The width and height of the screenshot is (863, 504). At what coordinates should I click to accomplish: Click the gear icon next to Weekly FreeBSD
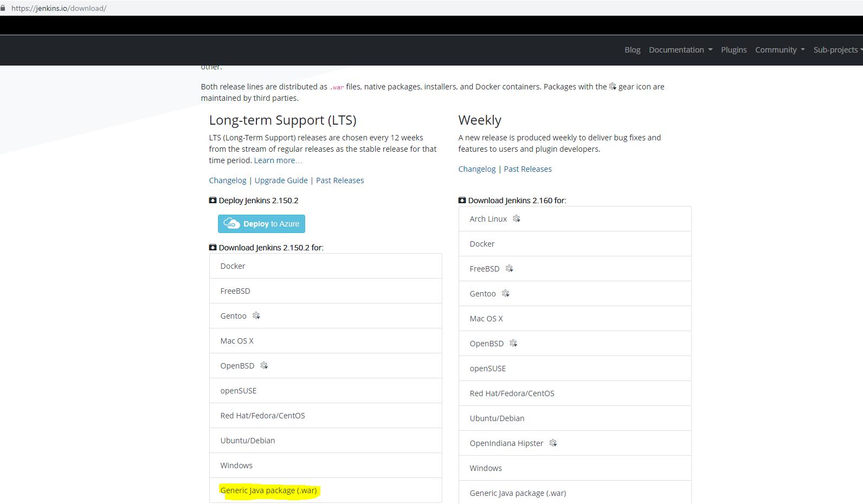[509, 268]
